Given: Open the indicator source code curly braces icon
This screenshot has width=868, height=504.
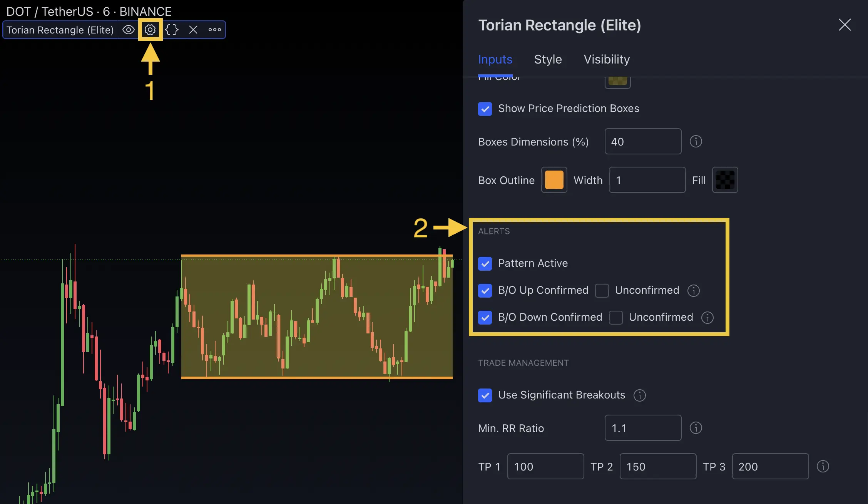Looking at the screenshot, I should pos(171,30).
